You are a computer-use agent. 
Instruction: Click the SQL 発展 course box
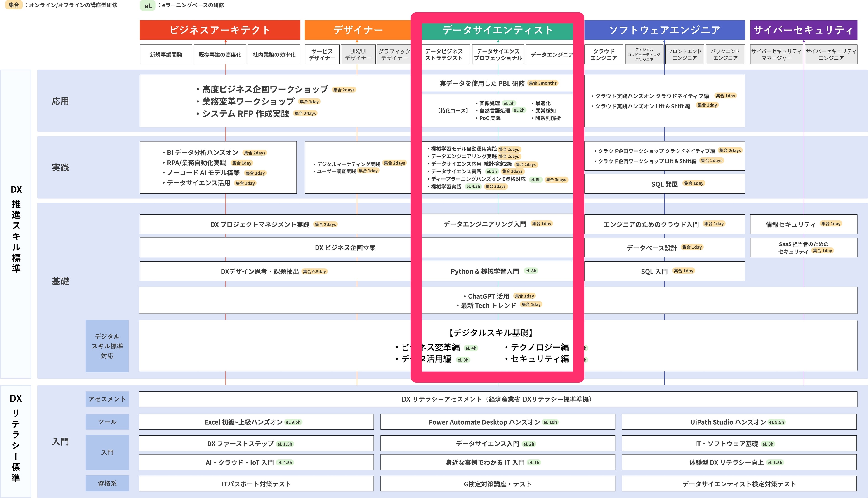point(664,184)
